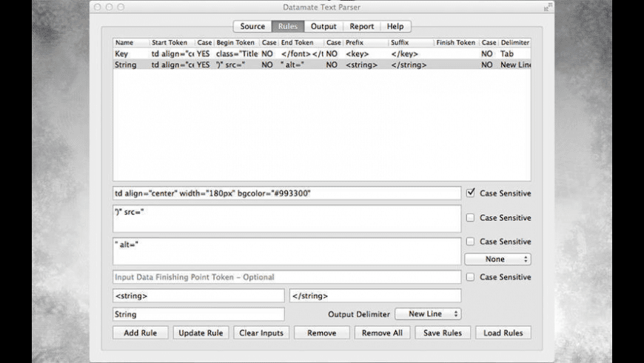The image size is (644, 363).
Task: Open the Output tab
Action: coord(323,27)
